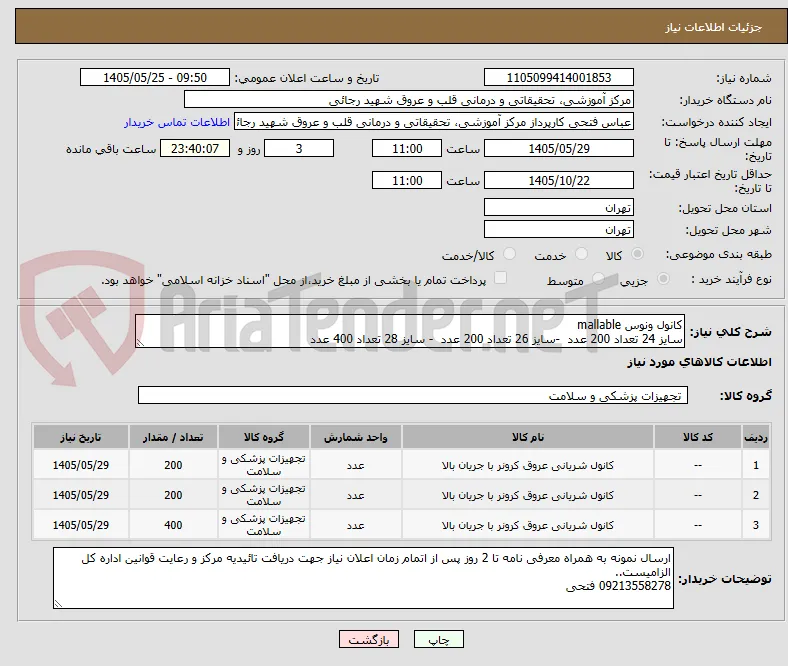Click the جزئیات اطلاعات نیاز page header
Screen dimensions: 788x666
714,27
